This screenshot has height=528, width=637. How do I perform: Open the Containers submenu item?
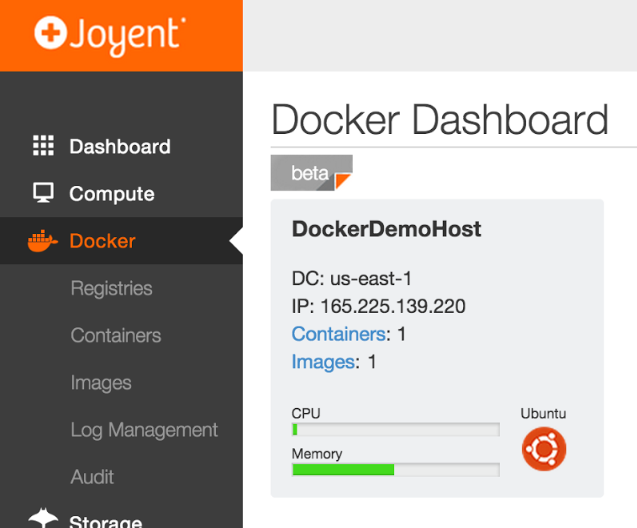coord(116,335)
